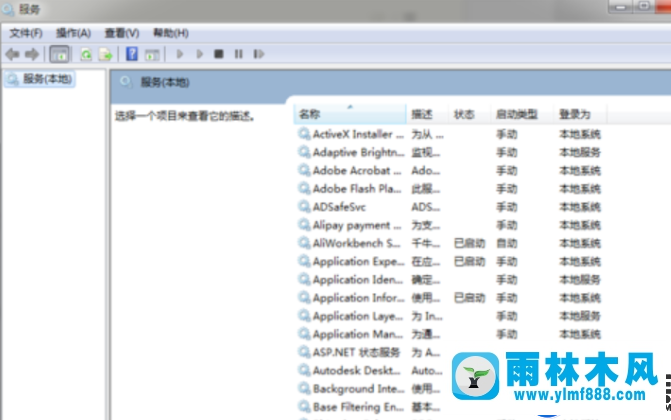Sort by the 状态 column header
This screenshot has height=420, width=671.
tap(469, 114)
